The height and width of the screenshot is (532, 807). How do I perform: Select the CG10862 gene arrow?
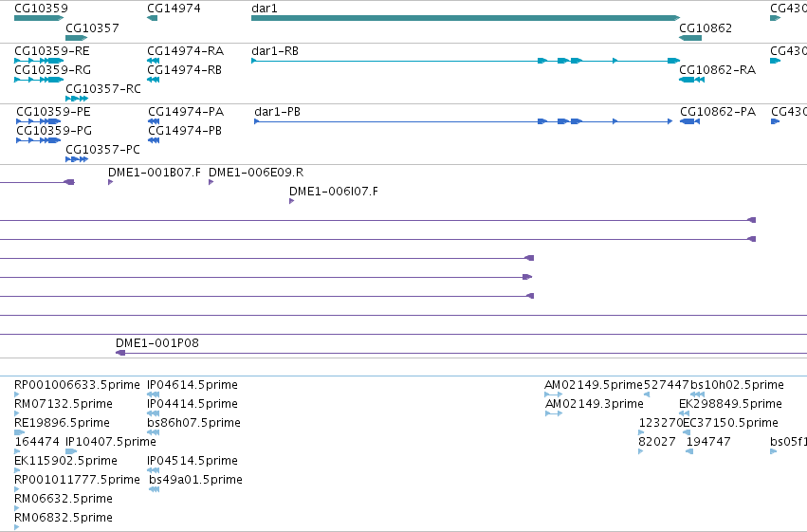click(x=690, y=38)
